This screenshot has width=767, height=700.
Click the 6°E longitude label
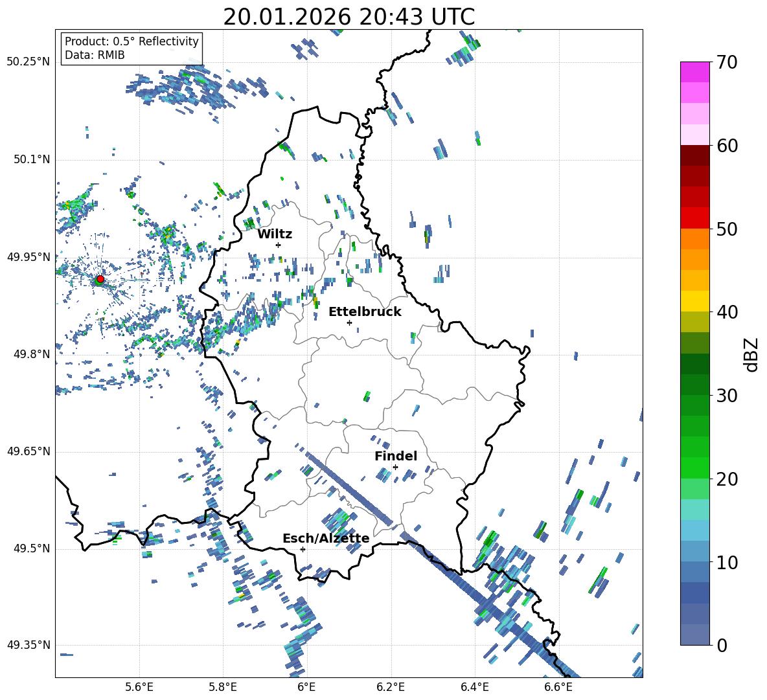click(306, 687)
